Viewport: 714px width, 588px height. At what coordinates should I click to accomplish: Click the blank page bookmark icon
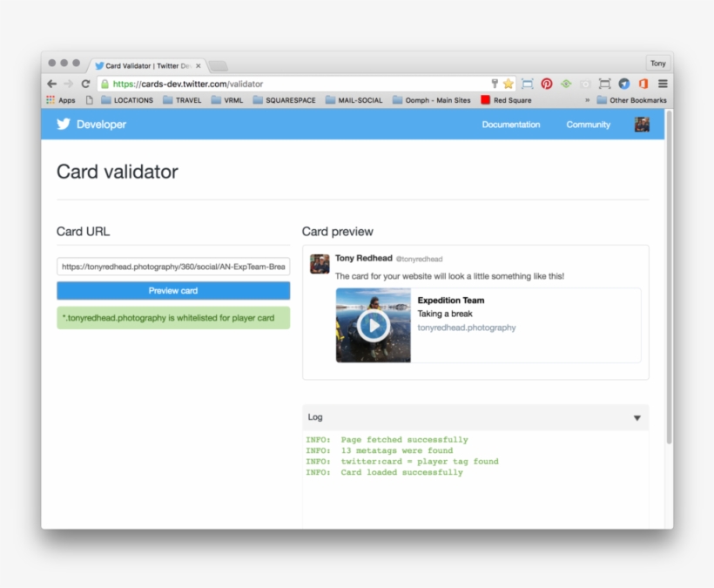click(89, 100)
